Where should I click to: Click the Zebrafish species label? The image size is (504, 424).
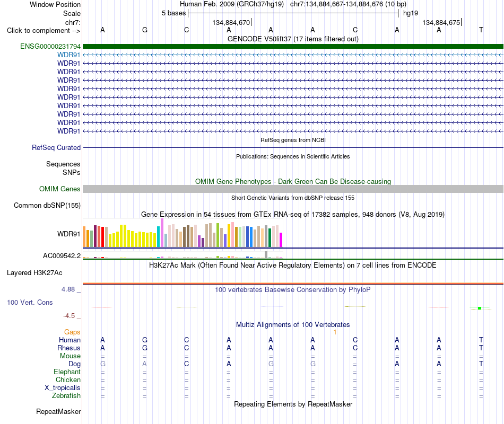[x=66, y=396]
